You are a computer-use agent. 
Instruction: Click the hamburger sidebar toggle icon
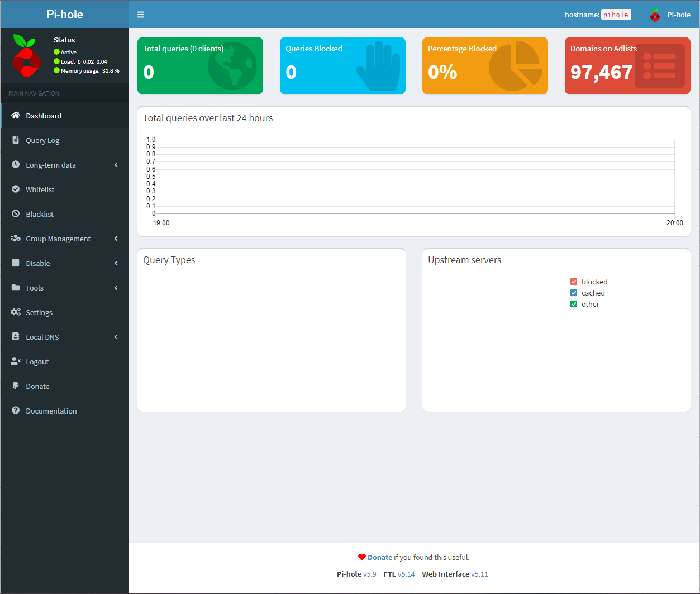(x=141, y=15)
